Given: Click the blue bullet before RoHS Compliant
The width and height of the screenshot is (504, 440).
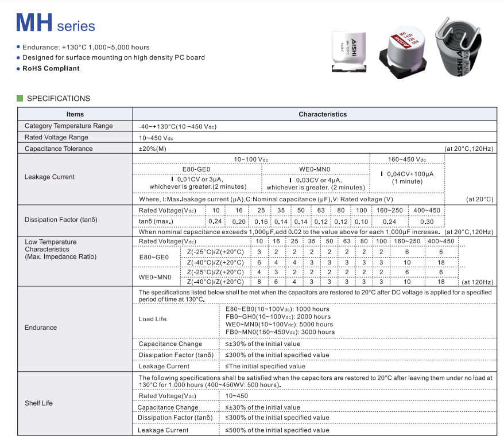Looking at the screenshot, I should tap(18, 68).
